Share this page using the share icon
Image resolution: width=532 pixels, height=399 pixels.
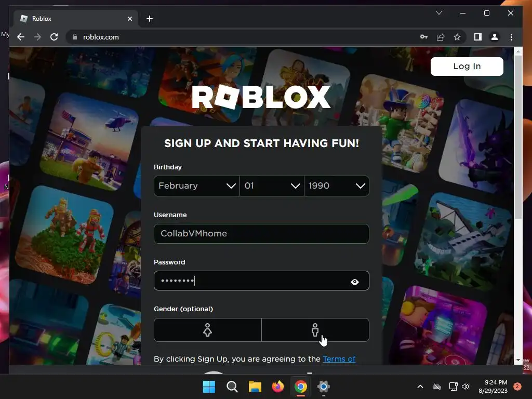pyautogui.click(x=441, y=37)
